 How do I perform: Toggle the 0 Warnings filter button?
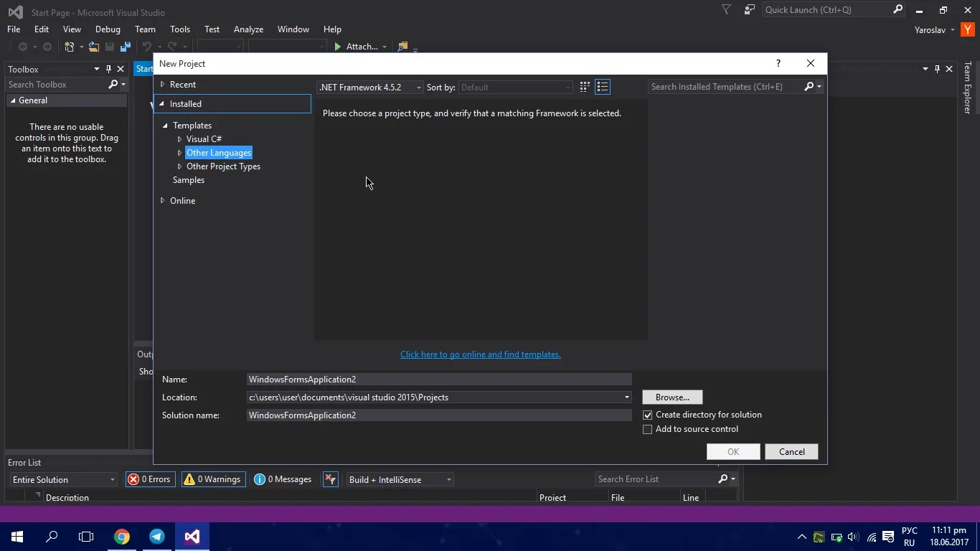tap(214, 479)
